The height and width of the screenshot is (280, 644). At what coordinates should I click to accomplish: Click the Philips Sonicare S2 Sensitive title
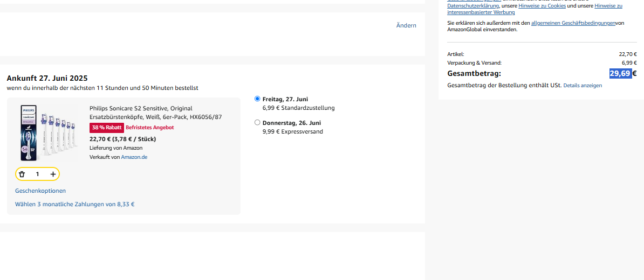[141, 108]
